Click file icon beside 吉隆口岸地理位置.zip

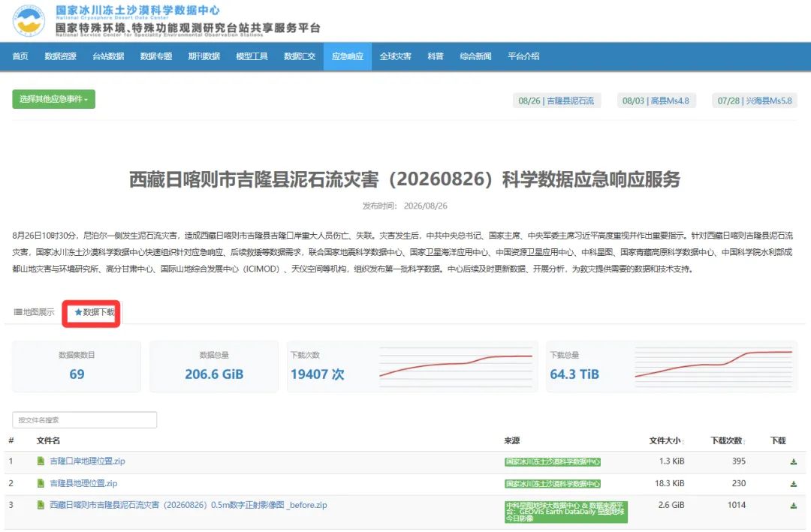pos(41,461)
